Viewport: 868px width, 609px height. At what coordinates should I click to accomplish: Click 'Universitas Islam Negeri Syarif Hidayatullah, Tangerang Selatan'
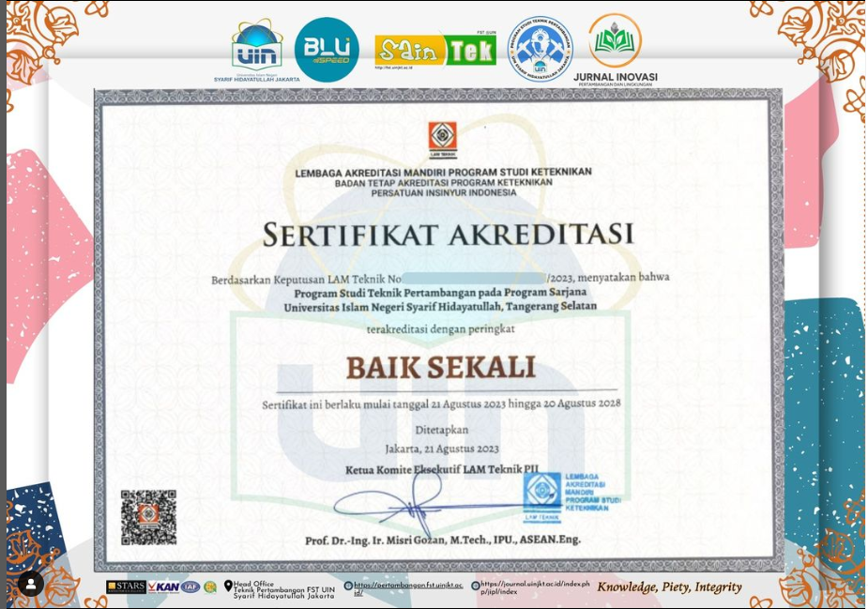441,307
